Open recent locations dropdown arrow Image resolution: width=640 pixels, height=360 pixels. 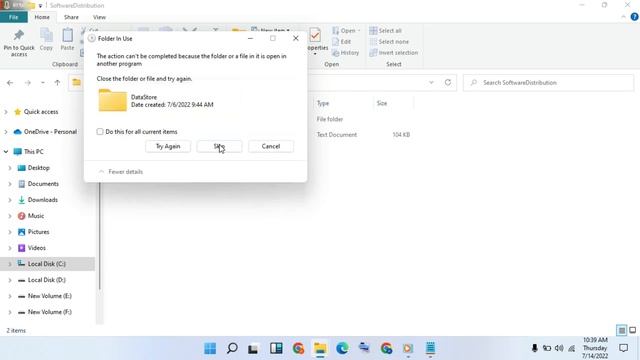click(42, 82)
